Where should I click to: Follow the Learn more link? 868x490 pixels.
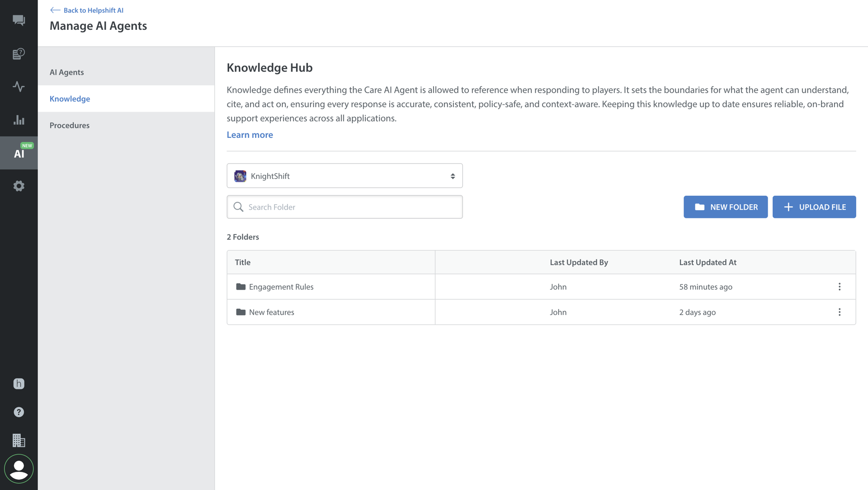coord(250,135)
